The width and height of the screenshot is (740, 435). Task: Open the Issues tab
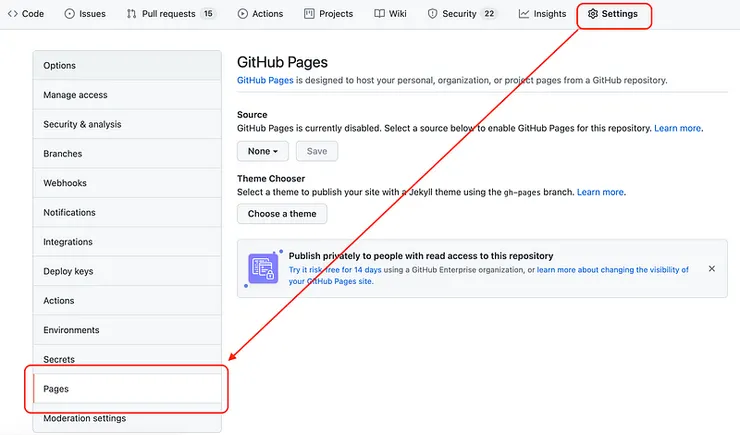click(x=85, y=14)
